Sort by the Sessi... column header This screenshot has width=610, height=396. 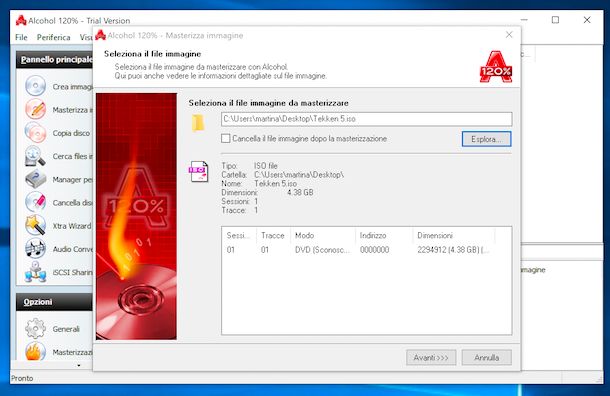coord(239,235)
